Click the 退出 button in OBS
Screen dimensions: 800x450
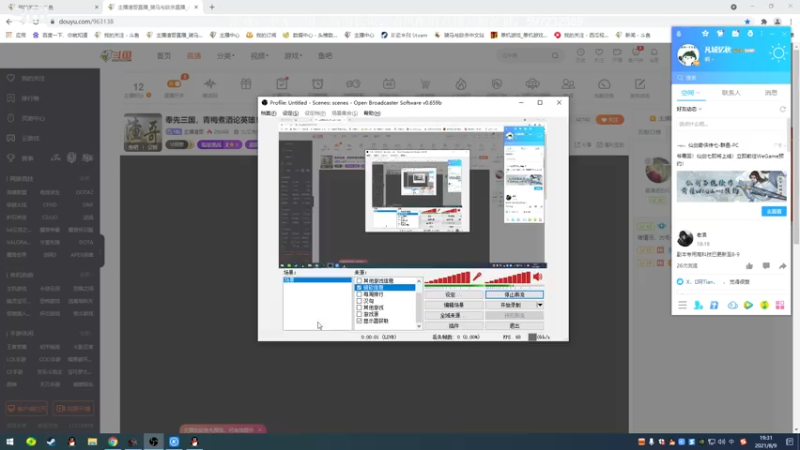[x=514, y=326]
